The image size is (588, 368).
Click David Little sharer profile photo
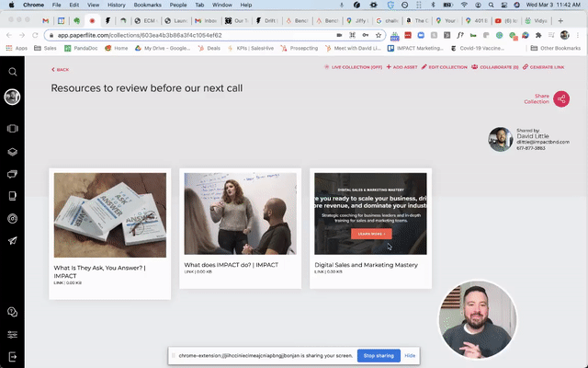point(500,139)
